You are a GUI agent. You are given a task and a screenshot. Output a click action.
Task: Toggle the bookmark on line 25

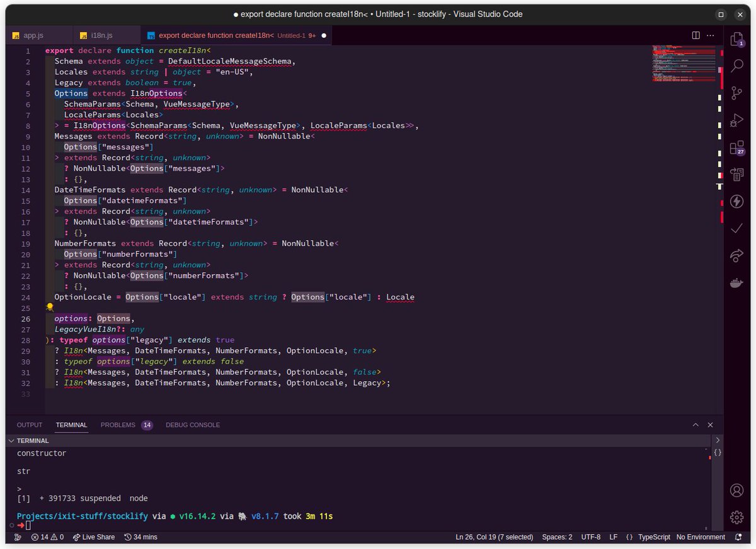tap(49, 306)
